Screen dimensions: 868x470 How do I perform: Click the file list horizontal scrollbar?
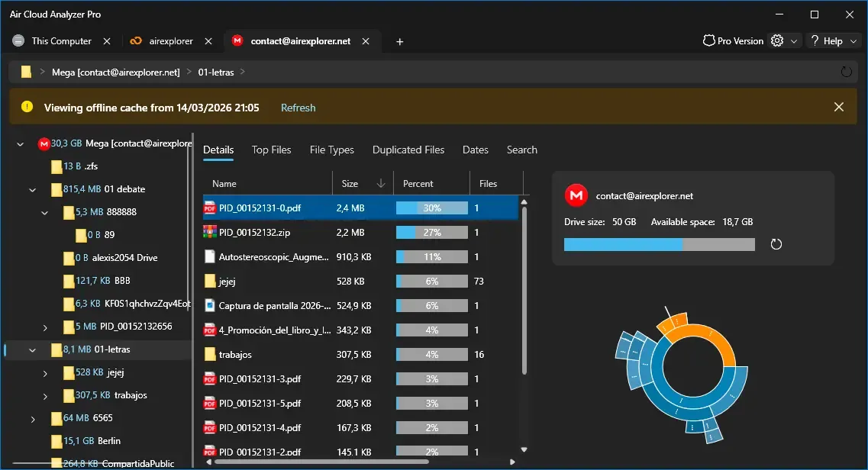[x=321, y=462]
